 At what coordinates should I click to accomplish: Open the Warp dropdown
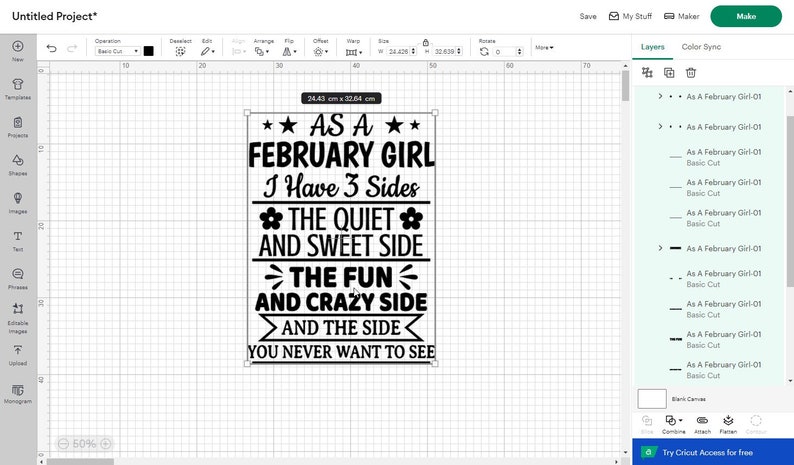point(353,52)
